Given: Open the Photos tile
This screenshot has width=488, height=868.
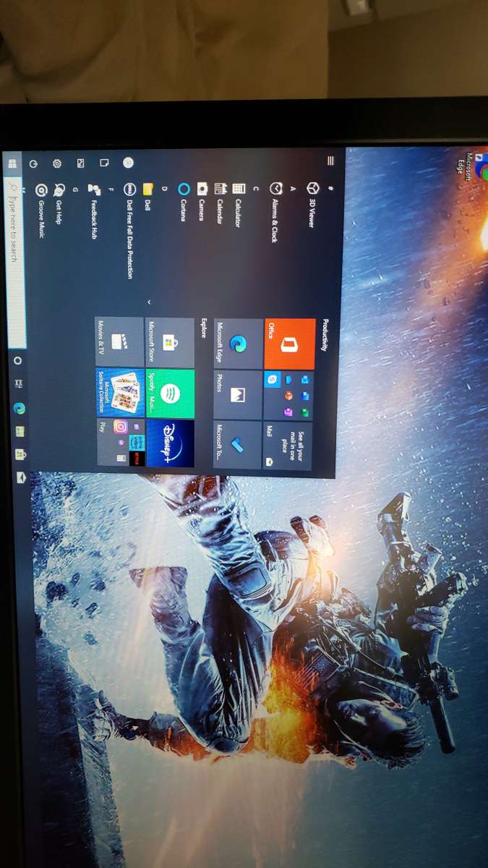Looking at the screenshot, I should click(238, 395).
